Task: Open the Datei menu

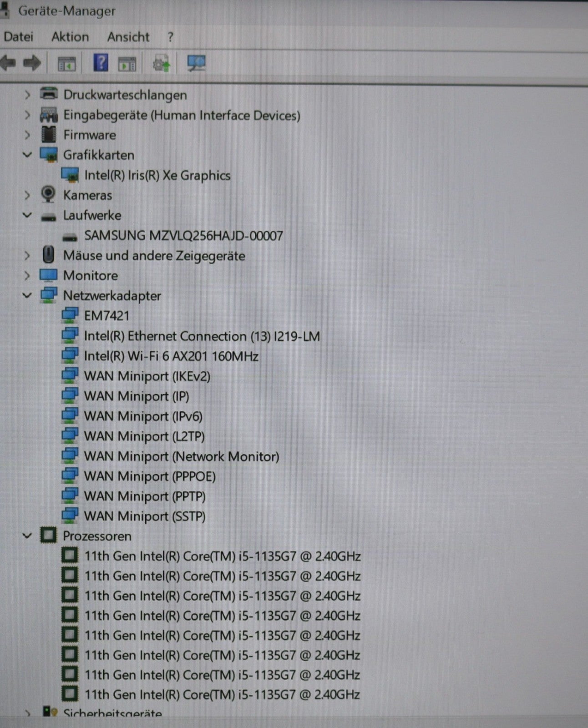Action: (18, 37)
